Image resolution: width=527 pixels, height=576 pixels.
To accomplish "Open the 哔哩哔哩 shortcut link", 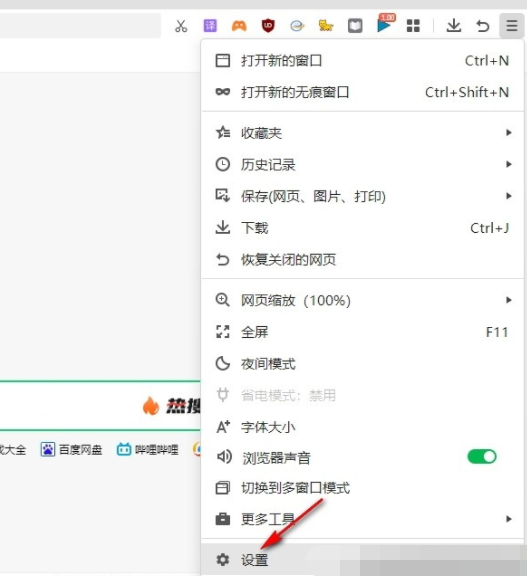I will pos(147,450).
